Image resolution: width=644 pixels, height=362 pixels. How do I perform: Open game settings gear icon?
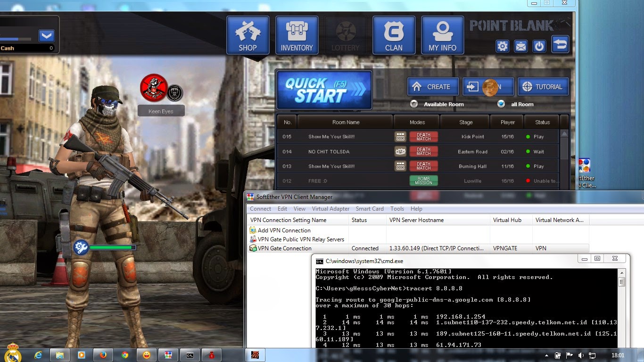point(503,46)
